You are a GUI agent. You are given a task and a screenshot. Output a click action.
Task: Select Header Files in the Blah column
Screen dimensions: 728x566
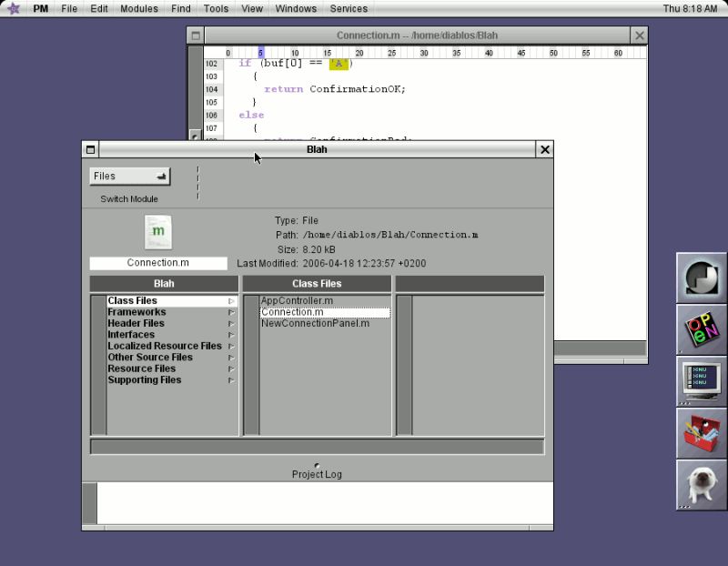(136, 323)
